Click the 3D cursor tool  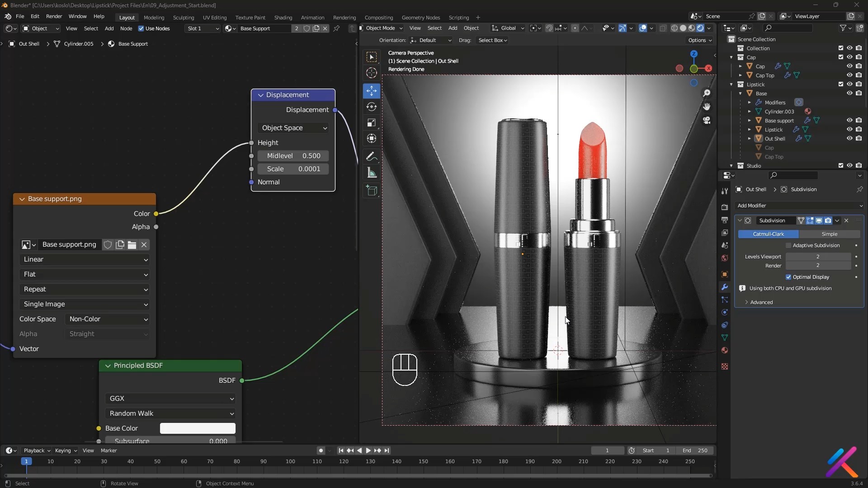click(372, 73)
